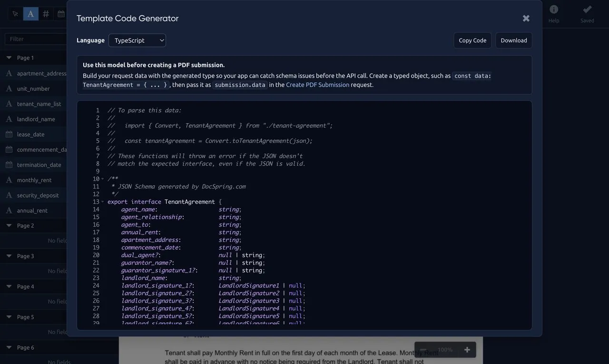The image size is (609, 364).
Task: Select the pointer selection tool
Action: pyautogui.click(x=15, y=14)
